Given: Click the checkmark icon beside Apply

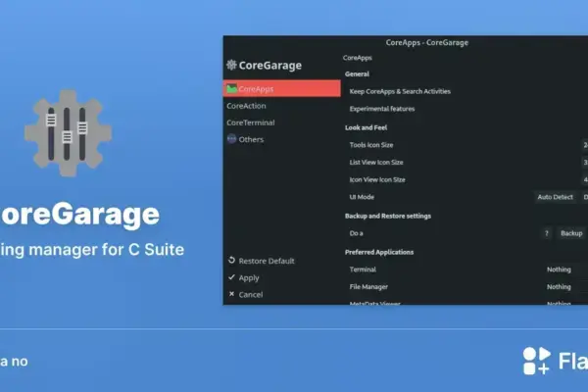Looking at the screenshot, I should coord(231,277).
